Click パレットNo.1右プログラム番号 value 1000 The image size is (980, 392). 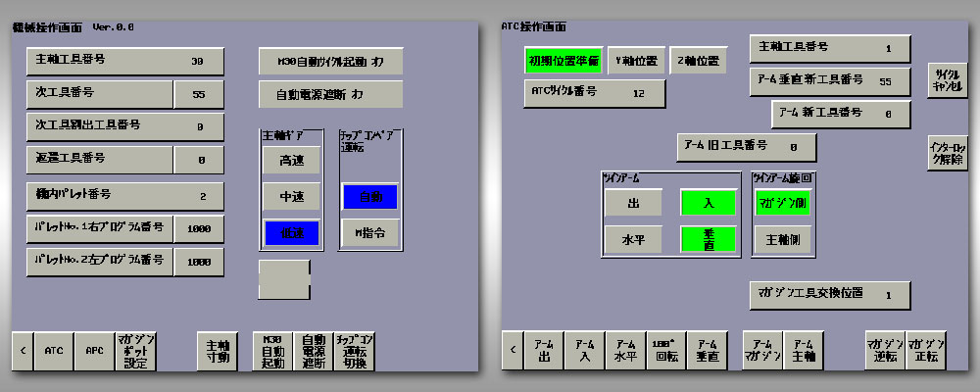[x=199, y=228]
